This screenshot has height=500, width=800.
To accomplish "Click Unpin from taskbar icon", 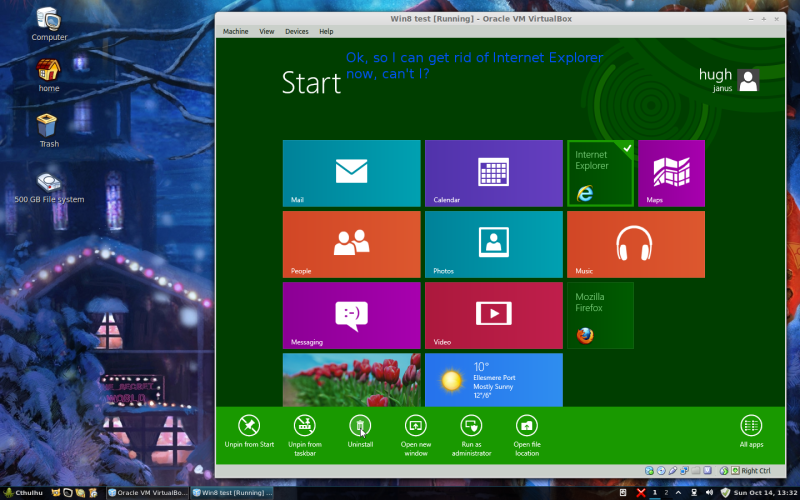I will pos(305,426).
